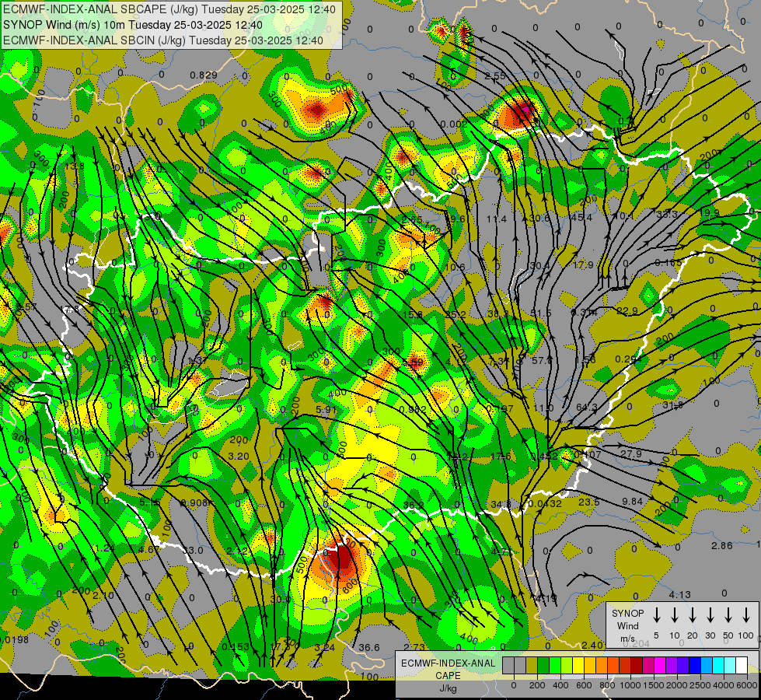The image size is (761, 700).
Task: Select the dark green swatch in CAPE legend
Action: pos(543,666)
